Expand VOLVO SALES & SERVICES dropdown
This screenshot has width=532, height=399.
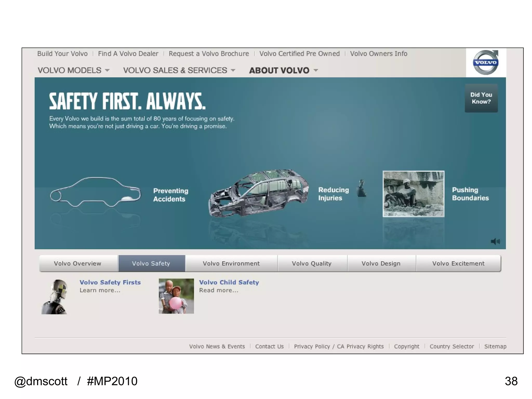coord(179,70)
